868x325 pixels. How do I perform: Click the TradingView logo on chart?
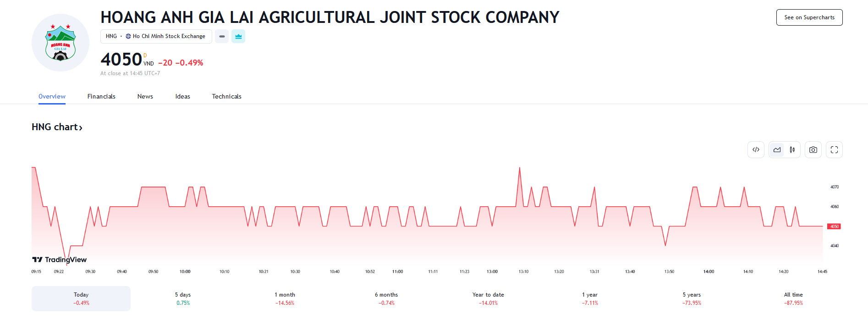click(60, 259)
